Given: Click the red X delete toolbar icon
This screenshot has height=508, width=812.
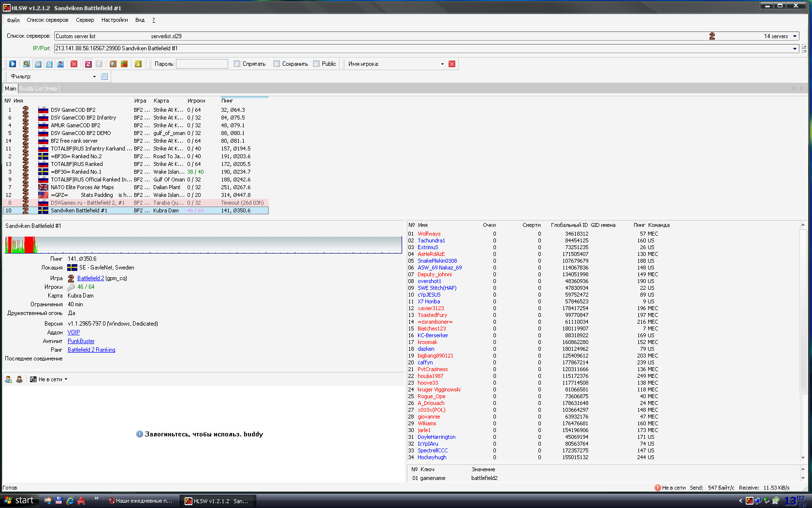Looking at the screenshot, I should 74,64.
